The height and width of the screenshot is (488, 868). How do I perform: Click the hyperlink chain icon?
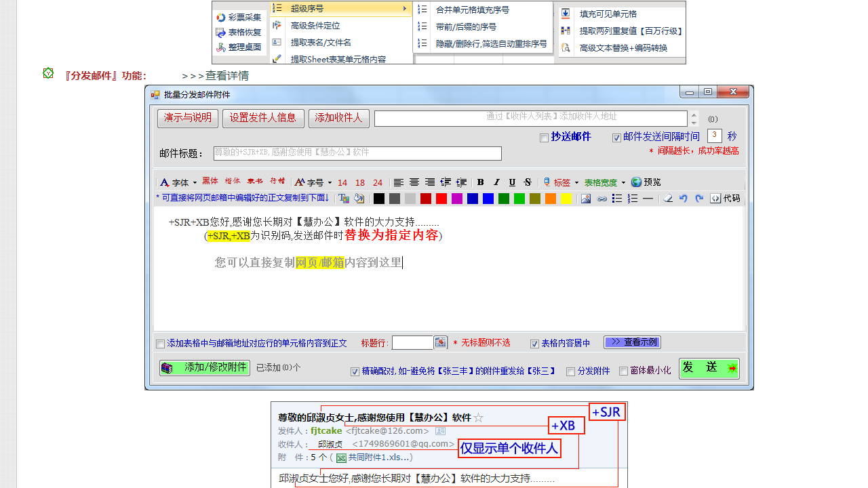[x=602, y=199]
